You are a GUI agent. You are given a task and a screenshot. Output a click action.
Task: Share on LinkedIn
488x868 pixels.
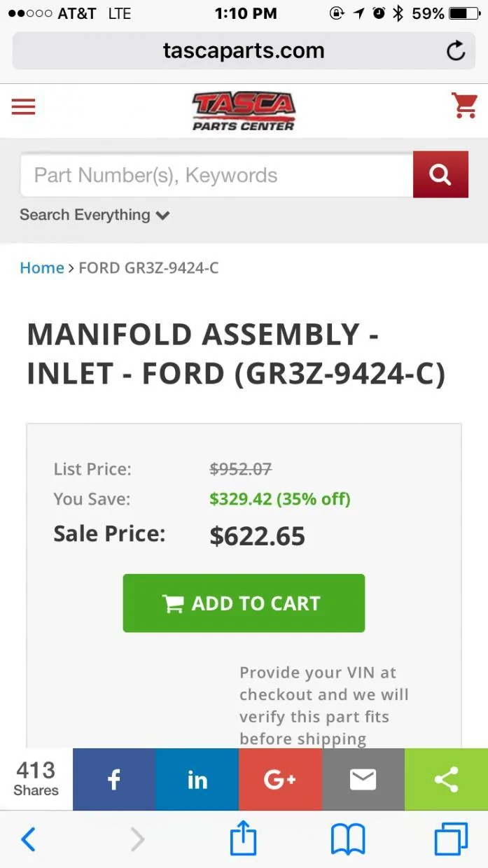click(x=197, y=779)
